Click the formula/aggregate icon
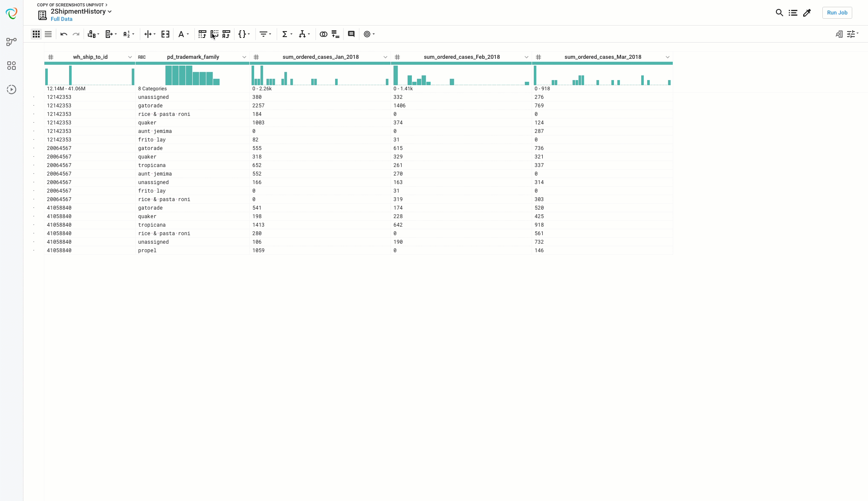 point(284,34)
